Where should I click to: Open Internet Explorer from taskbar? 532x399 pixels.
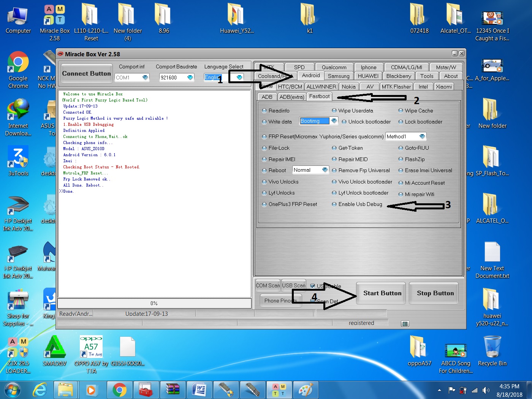point(40,390)
